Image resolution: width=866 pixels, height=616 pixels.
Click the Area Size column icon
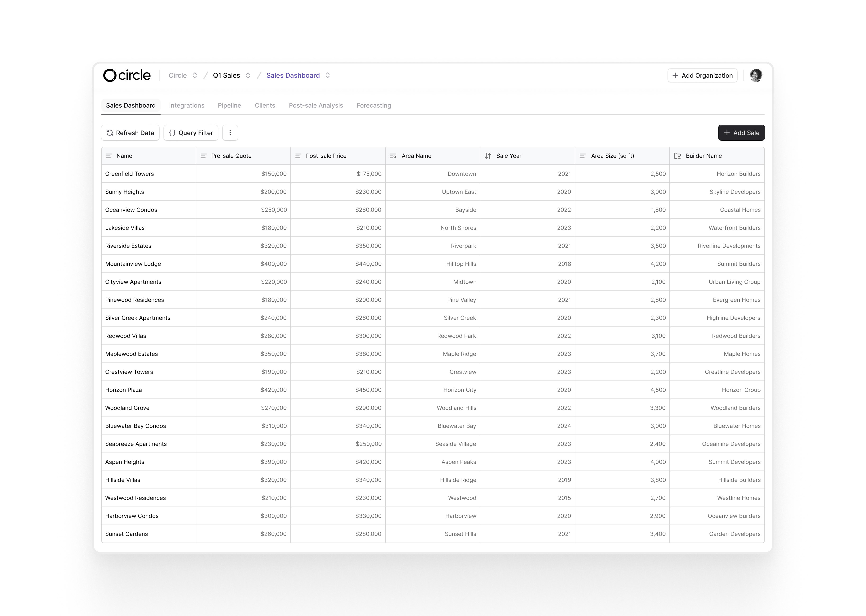pyautogui.click(x=583, y=156)
